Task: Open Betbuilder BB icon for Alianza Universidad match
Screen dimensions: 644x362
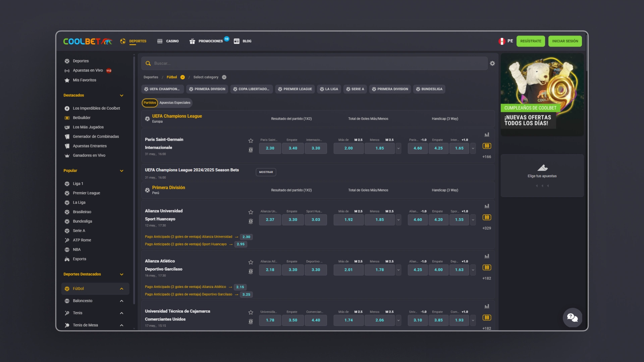Action: [487, 217]
